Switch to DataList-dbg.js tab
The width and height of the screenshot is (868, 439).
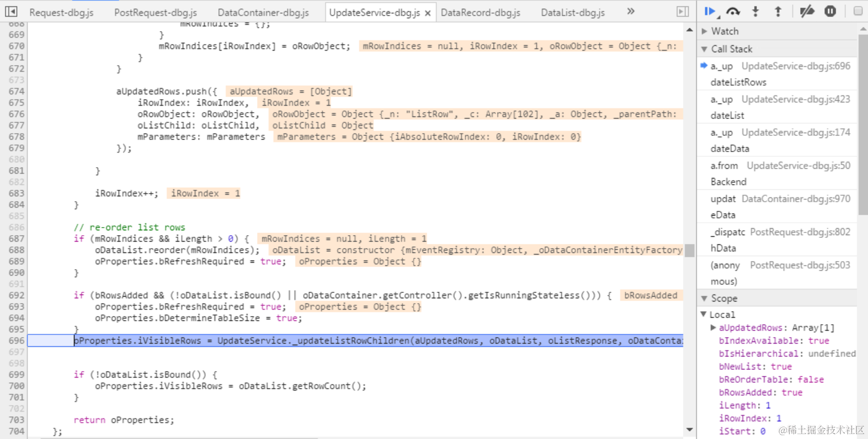tap(573, 12)
